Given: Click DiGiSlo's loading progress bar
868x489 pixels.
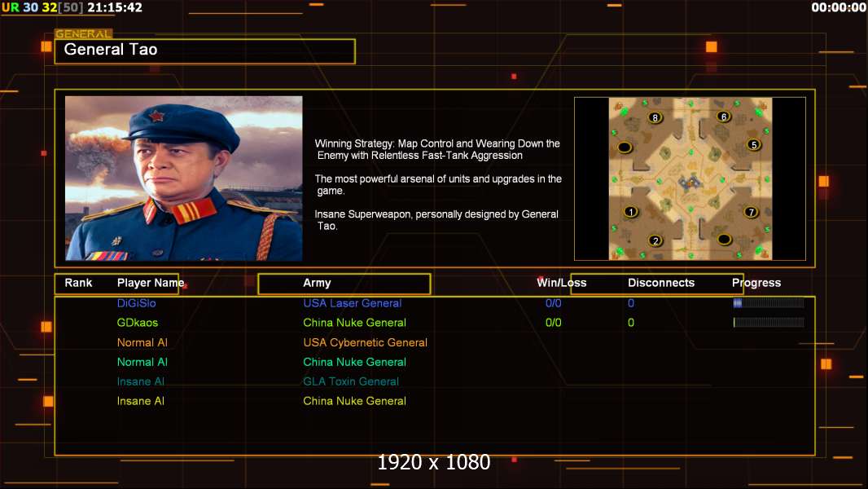Looking at the screenshot, I should [769, 303].
